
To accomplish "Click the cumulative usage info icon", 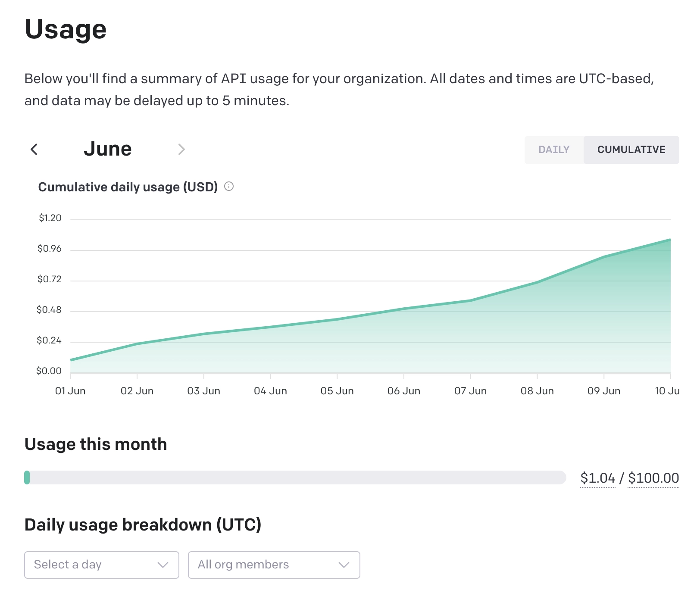I will pos(229,187).
